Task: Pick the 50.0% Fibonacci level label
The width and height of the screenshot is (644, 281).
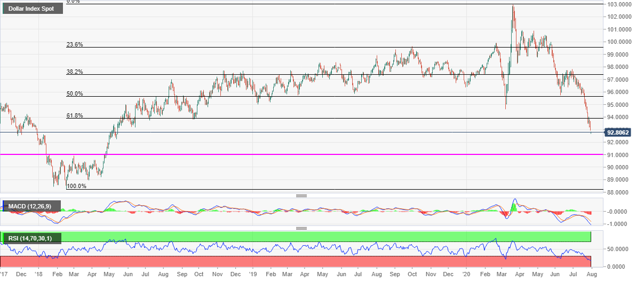Action: [x=74, y=93]
